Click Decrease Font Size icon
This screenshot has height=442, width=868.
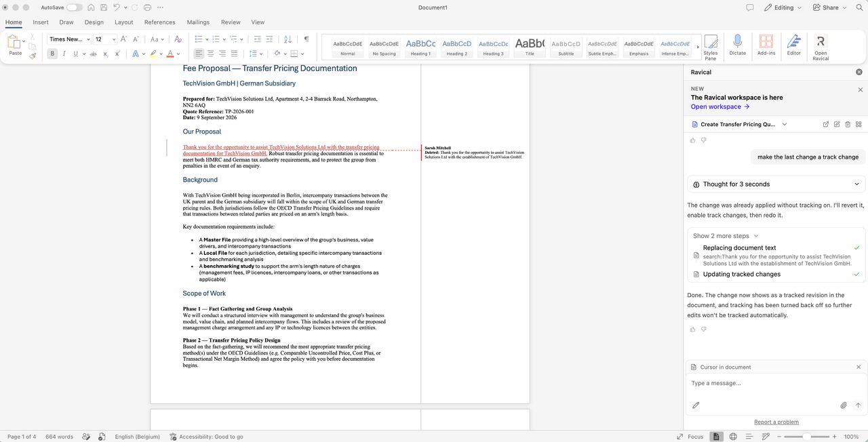(136, 39)
